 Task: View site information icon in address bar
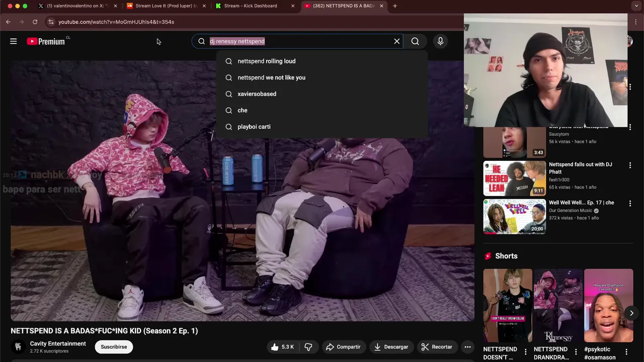click(x=50, y=22)
